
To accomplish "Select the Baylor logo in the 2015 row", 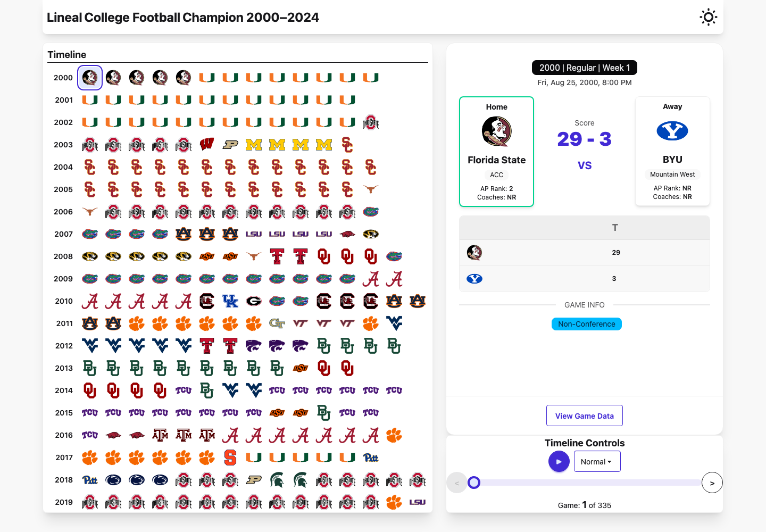I will [x=324, y=413].
